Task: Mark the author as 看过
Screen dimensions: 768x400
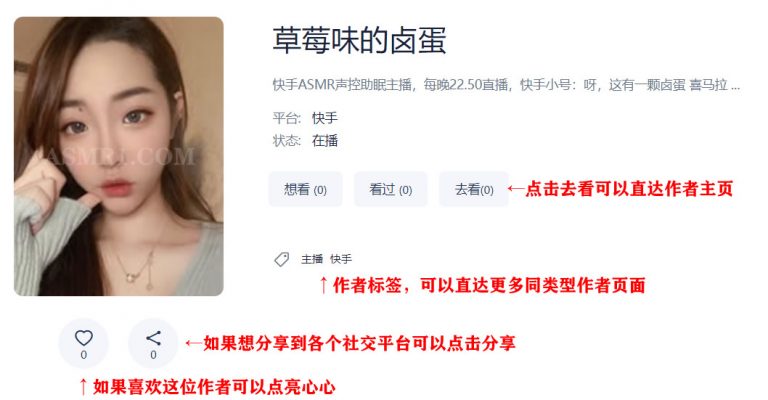Action: click(390, 189)
